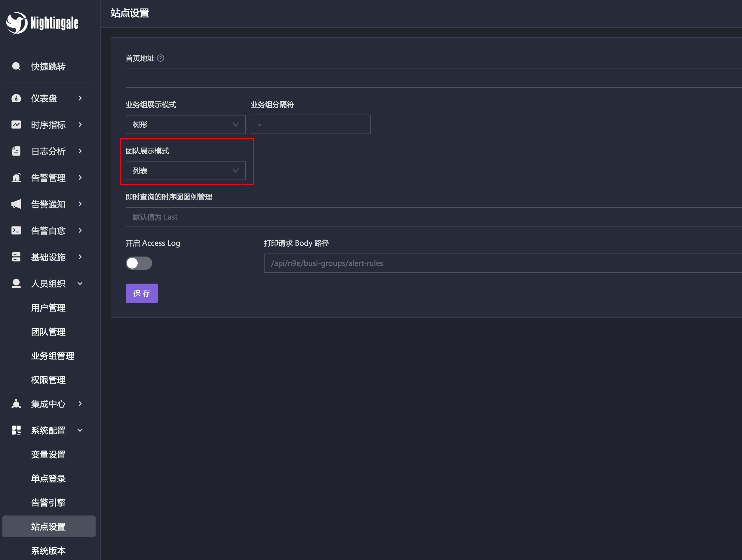The height and width of the screenshot is (560, 742).
Task: Click the 保存 button
Action: click(x=142, y=293)
